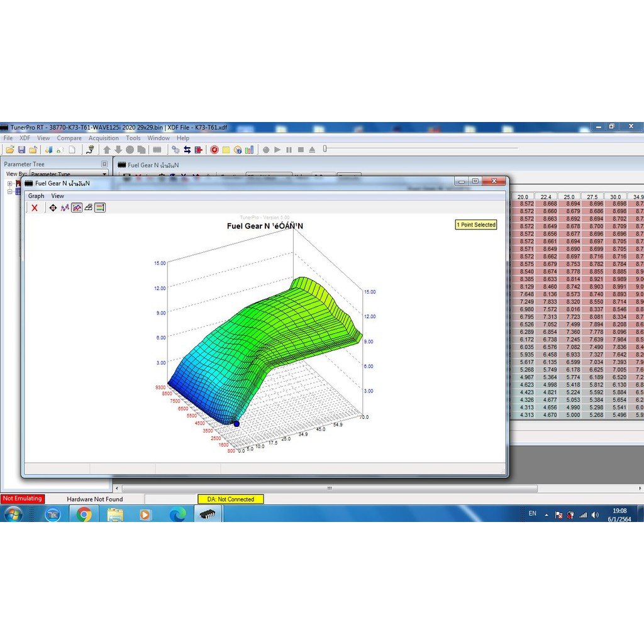644x644 pixels.
Task: Click the bar chart monitor icon in toolbar
Action: tap(250, 150)
